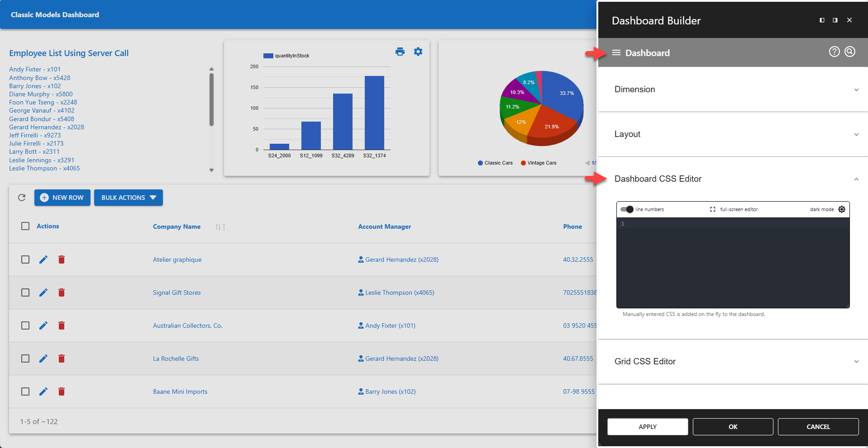Edit the Atelier graphique row with pencil icon
This screenshot has height=448, width=868.
tap(43, 259)
